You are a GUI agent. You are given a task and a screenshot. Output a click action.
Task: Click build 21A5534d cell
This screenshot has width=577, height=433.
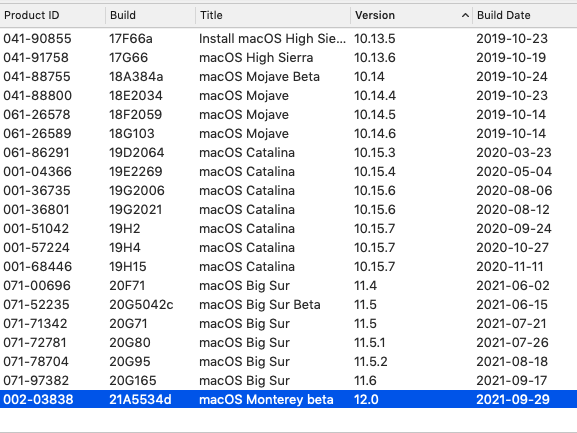click(140, 400)
